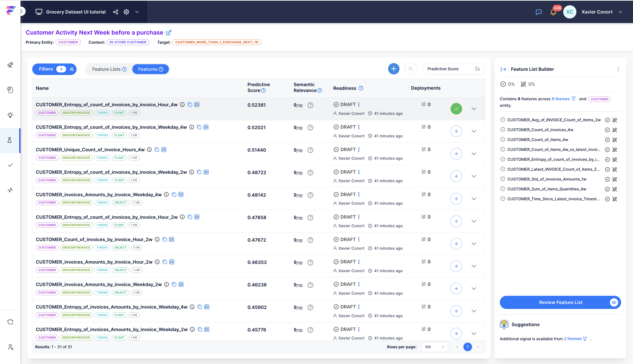Screen dimensions: 633x364
Task: Open the checkmark sidebar icon
Action: 10,165
